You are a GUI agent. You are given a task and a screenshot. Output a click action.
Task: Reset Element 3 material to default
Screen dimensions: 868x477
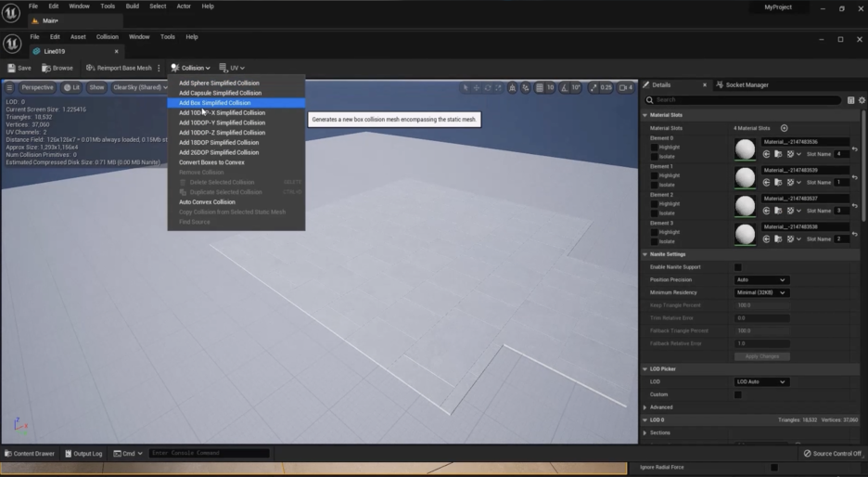pos(855,234)
